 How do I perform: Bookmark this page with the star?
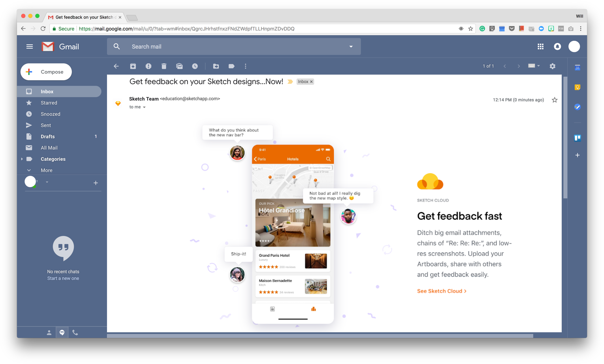[471, 29]
